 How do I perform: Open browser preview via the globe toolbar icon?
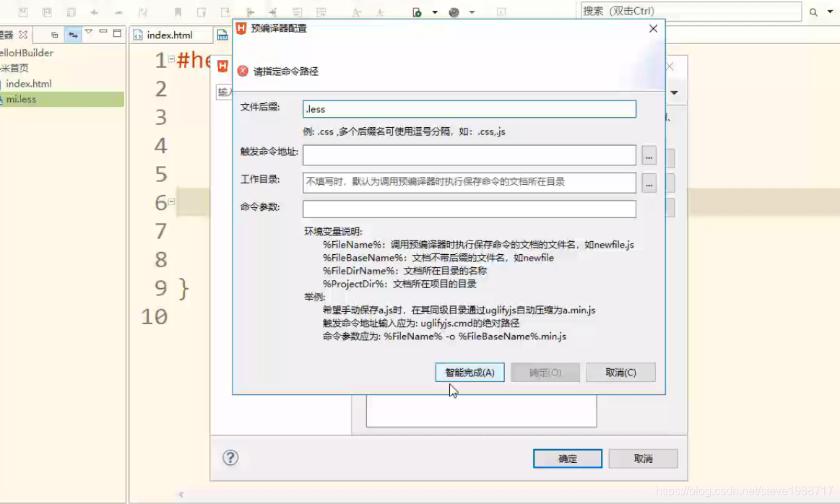[x=454, y=11]
